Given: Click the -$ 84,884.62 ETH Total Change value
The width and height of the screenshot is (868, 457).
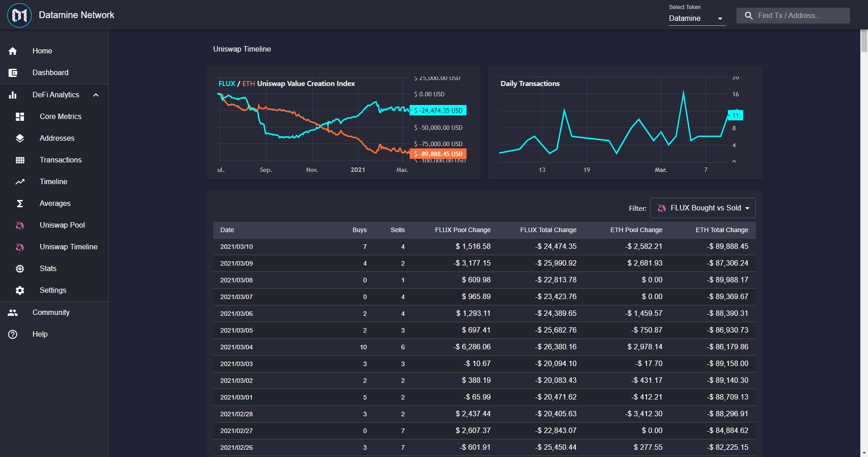Looking at the screenshot, I should [x=728, y=431].
